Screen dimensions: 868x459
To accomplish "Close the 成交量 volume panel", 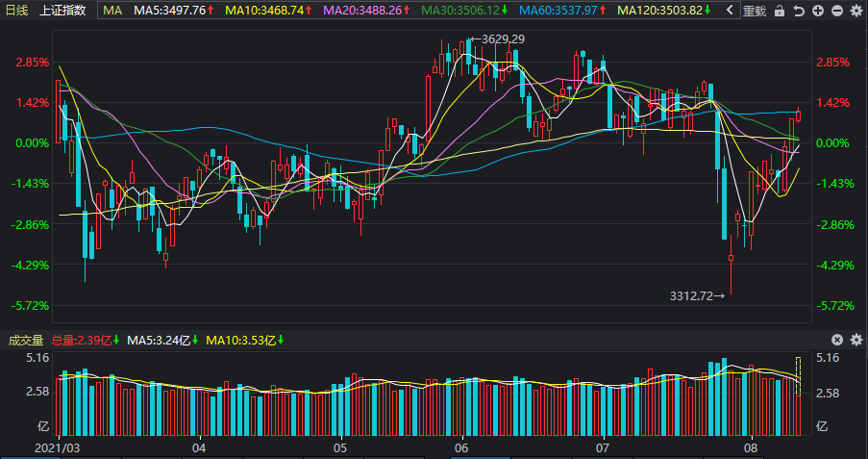I will click(837, 340).
